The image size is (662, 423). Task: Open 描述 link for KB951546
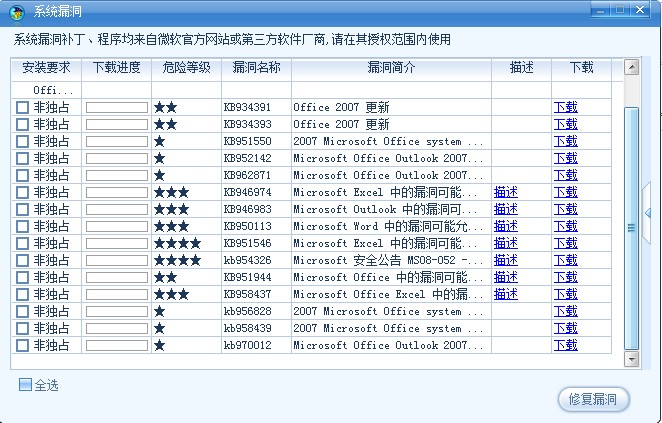pos(505,244)
